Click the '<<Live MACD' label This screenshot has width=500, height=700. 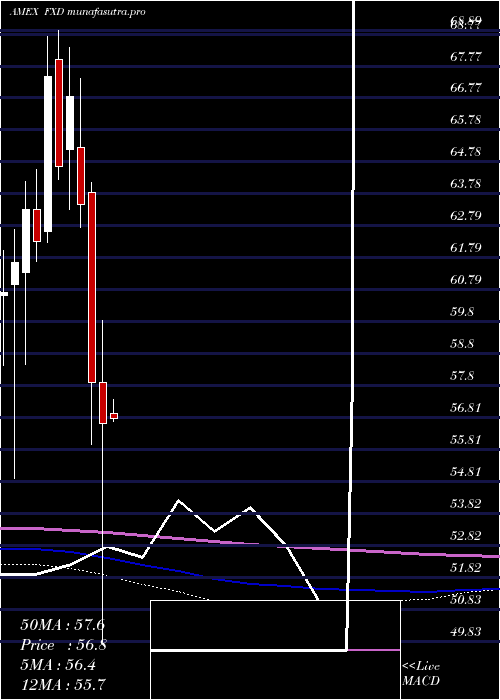421,673
